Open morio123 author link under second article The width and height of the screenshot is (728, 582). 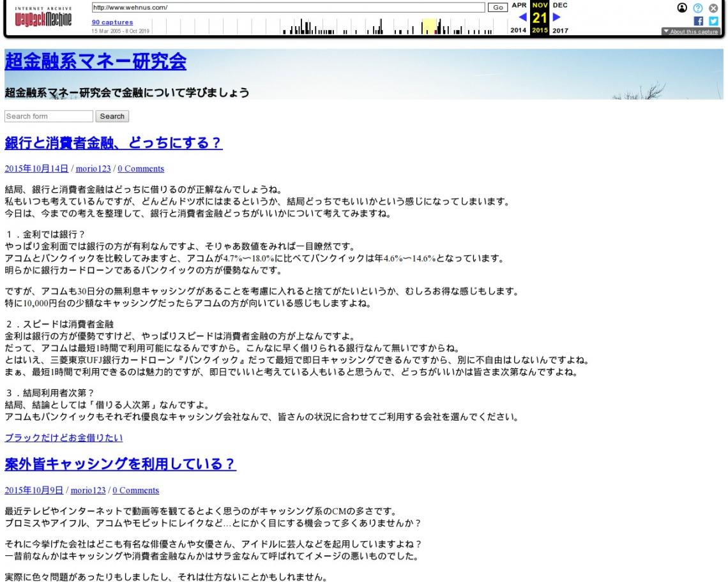(88, 490)
